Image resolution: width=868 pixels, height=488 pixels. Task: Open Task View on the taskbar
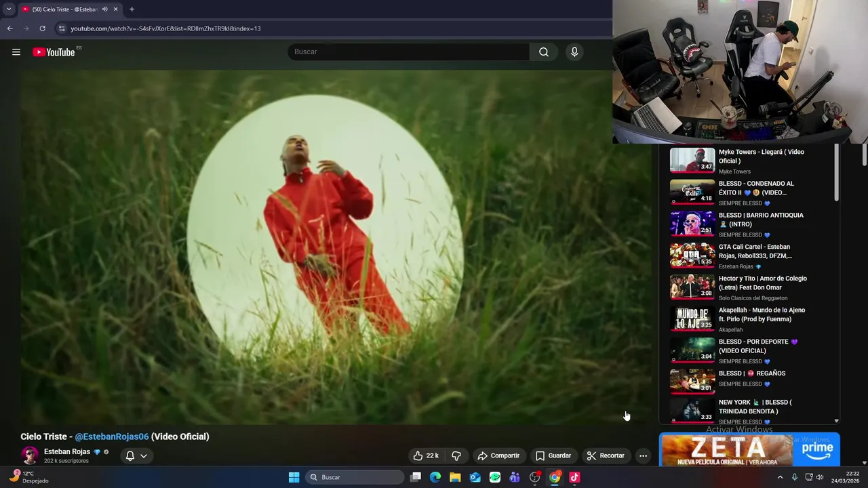tap(416, 477)
